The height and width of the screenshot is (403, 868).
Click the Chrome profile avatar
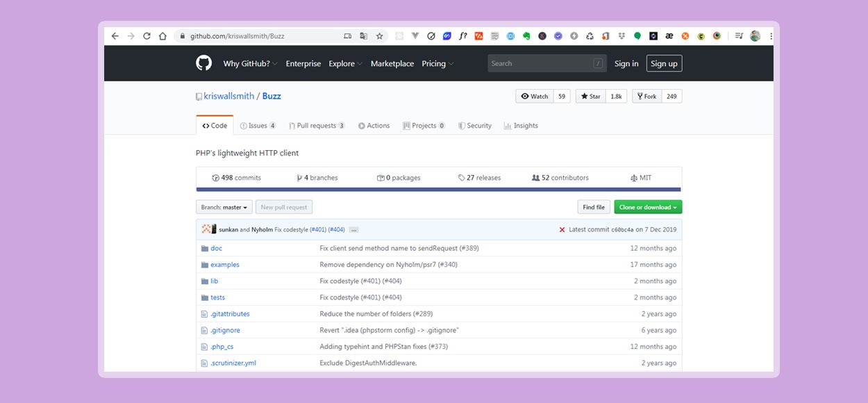coord(755,36)
